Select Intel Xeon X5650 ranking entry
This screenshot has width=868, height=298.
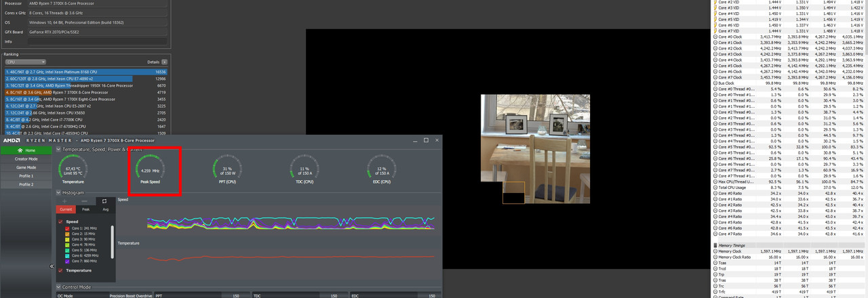coord(86,112)
